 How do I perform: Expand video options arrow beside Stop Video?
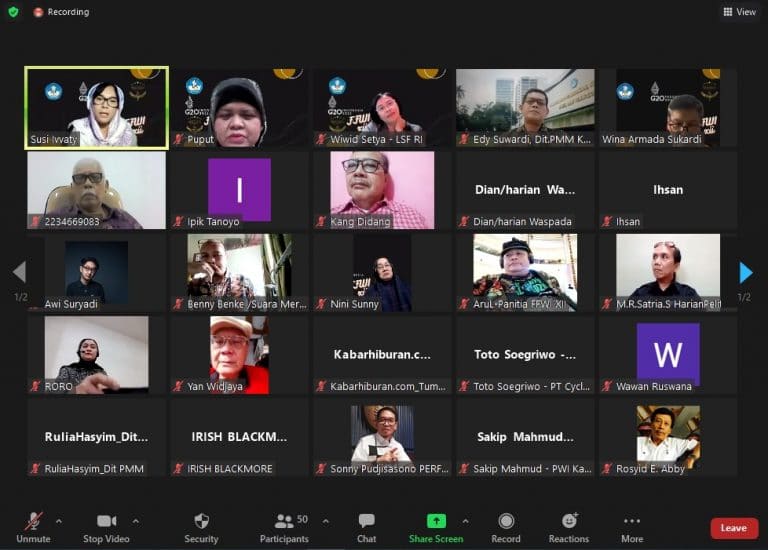coord(136,521)
